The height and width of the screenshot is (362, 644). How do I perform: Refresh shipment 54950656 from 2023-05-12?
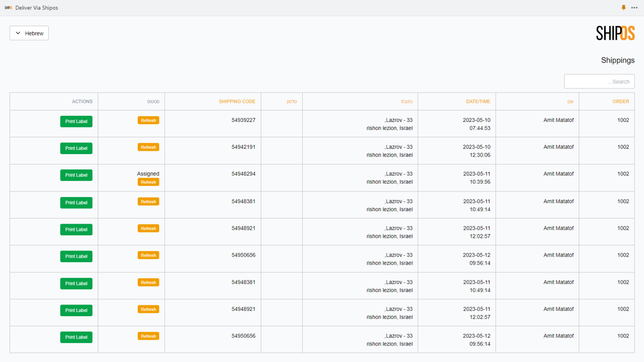pyautogui.click(x=149, y=255)
